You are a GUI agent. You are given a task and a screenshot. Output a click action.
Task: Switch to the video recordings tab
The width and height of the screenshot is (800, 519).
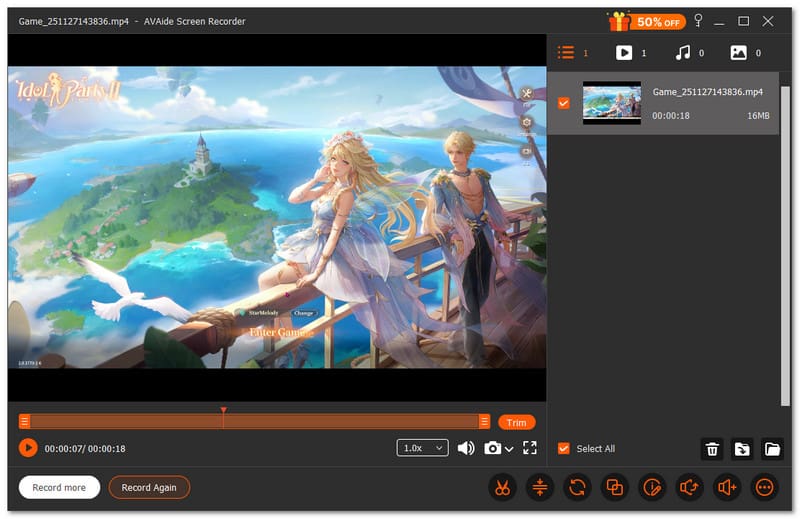pos(624,53)
